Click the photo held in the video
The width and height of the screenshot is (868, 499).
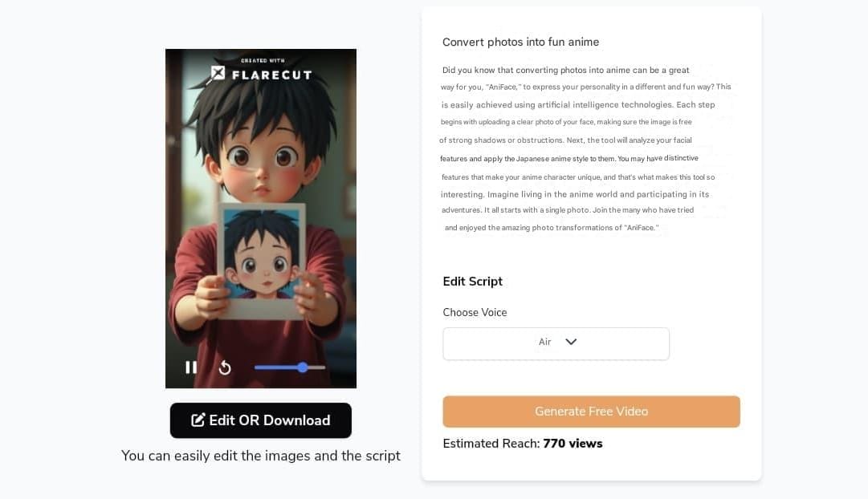pos(261,261)
